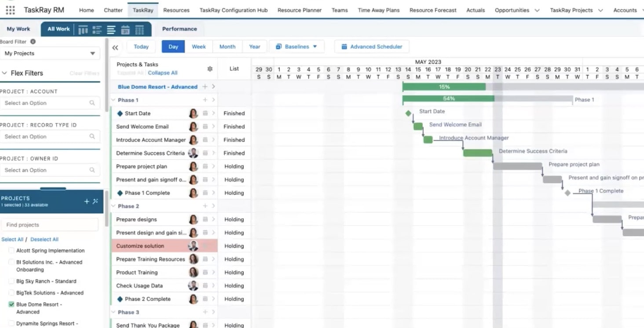Collapse Phase 2 group

point(113,206)
